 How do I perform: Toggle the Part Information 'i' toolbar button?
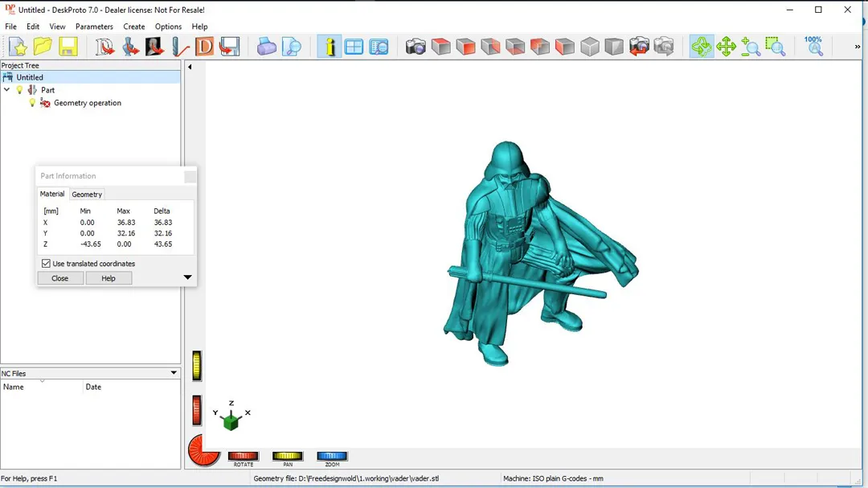[329, 47]
